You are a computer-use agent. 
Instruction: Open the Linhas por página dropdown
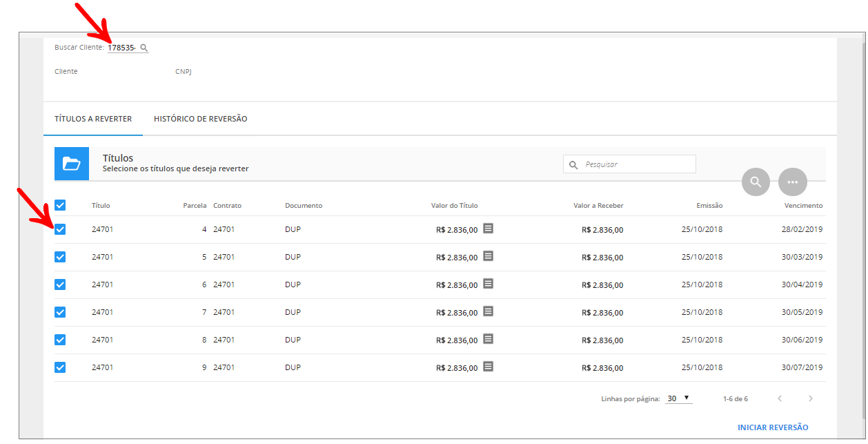tap(678, 398)
